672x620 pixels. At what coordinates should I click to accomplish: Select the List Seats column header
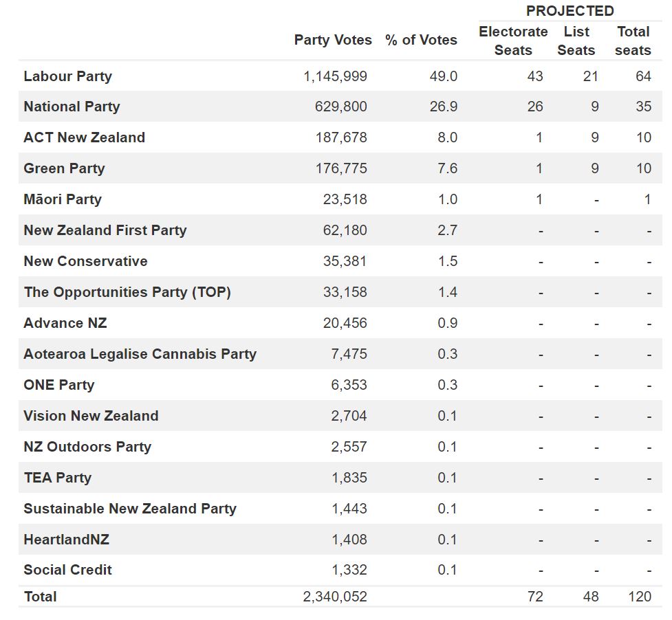pos(576,41)
